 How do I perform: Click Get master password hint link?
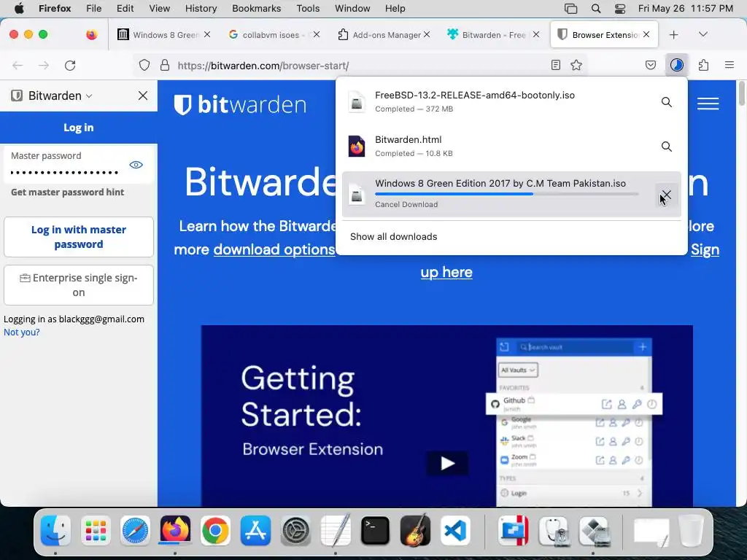tap(68, 192)
